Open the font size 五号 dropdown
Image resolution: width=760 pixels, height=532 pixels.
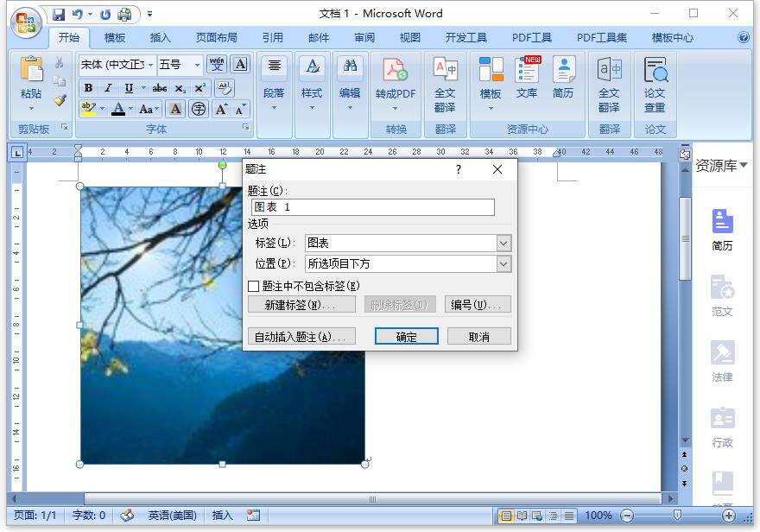coord(197,65)
